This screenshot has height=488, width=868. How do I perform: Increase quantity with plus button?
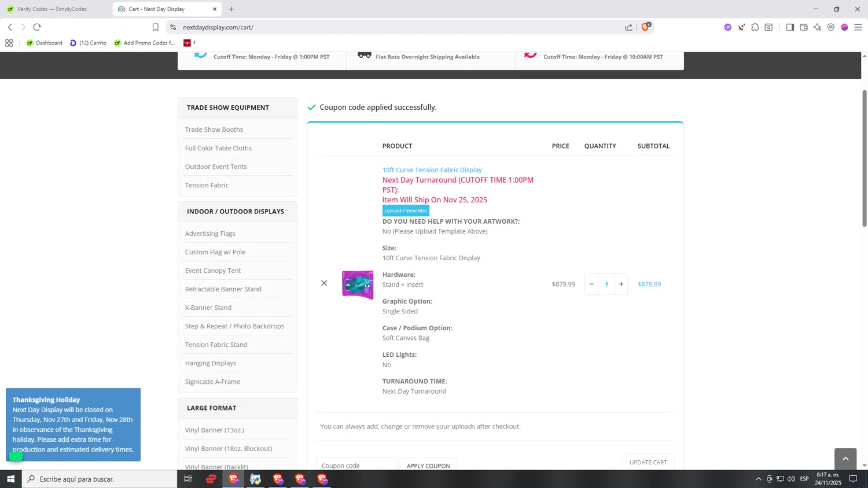pyautogui.click(x=621, y=284)
